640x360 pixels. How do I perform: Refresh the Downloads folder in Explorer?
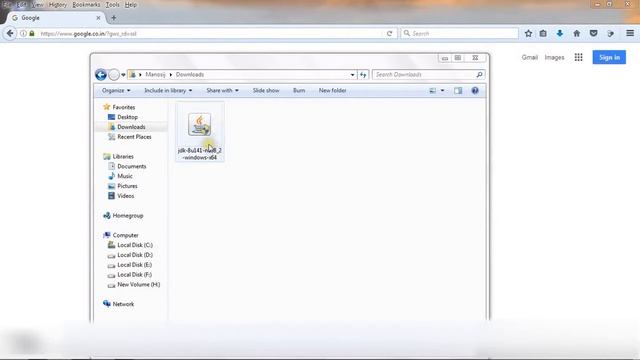[x=363, y=75]
